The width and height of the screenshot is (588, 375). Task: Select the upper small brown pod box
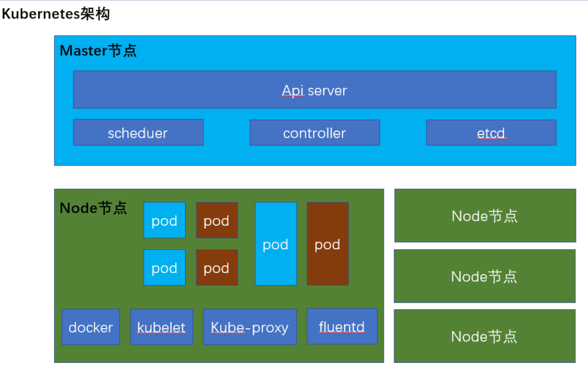217,220
